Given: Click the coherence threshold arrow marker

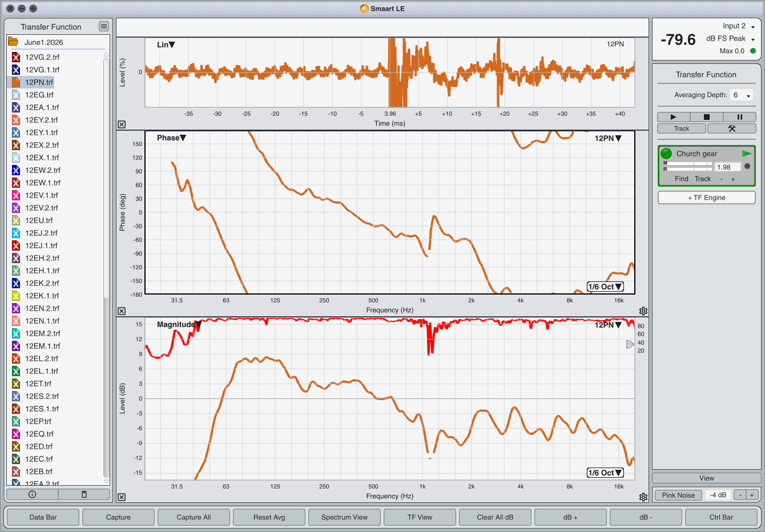Looking at the screenshot, I should 630,344.
